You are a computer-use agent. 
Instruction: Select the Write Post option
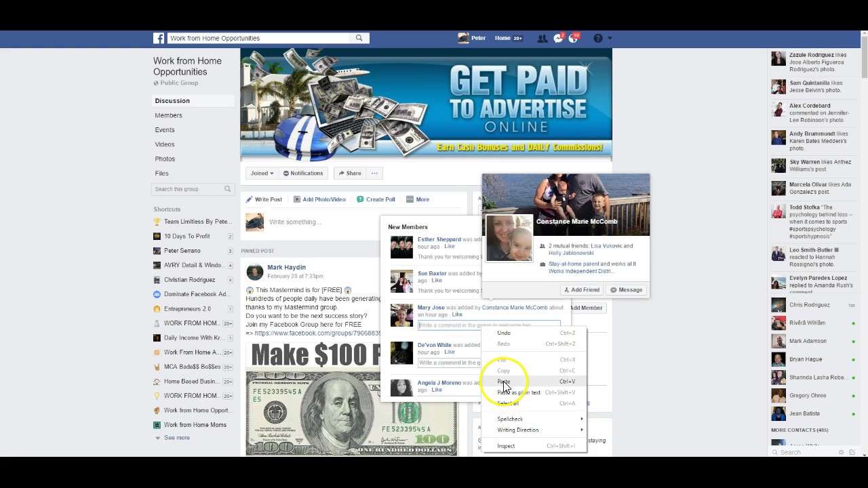click(x=264, y=199)
